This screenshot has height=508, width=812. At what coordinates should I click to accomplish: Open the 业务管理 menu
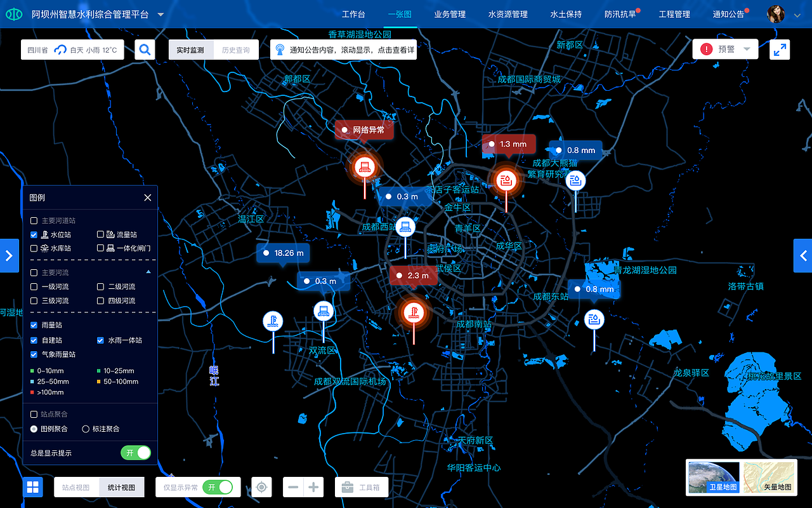click(x=450, y=14)
